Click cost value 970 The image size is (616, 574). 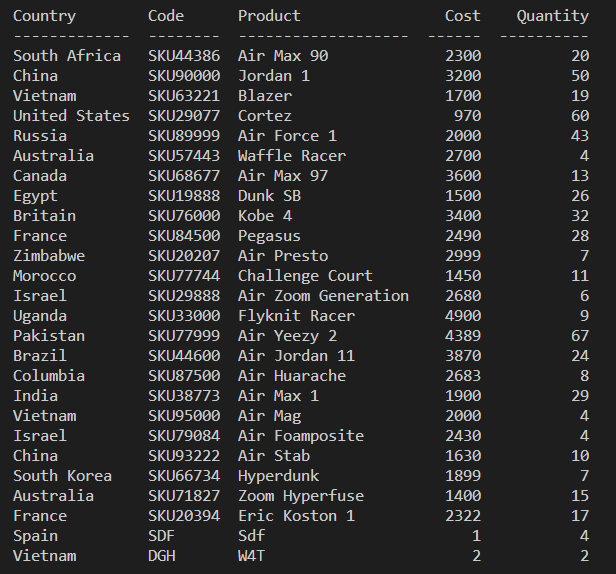tap(467, 116)
